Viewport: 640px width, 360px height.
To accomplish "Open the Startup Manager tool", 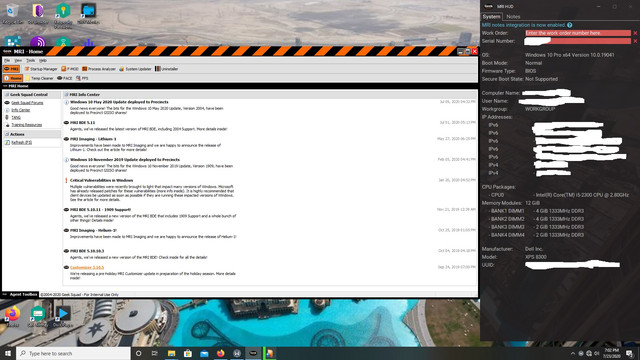I will pyautogui.click(x=41, y=69).
